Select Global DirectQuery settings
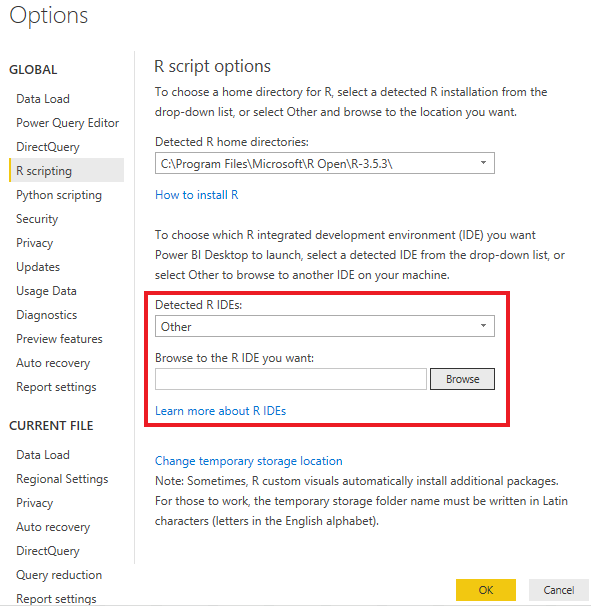The width and height of the screenshot is (591, 606). [x=48, y=147]
